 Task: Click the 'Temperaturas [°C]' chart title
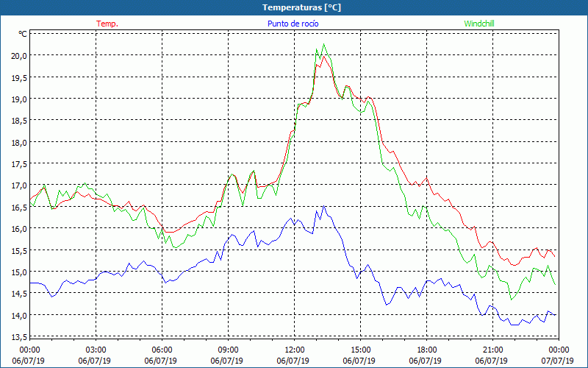(301, 7)
